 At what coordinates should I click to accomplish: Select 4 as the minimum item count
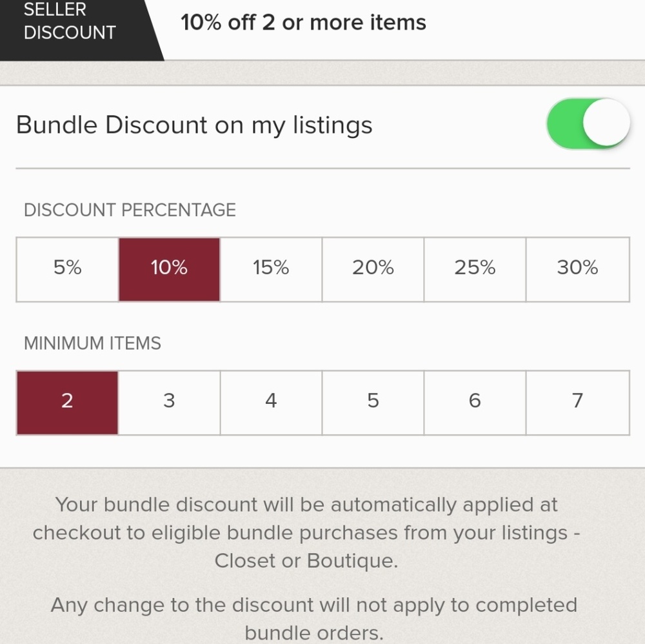[x=271, y=402]
